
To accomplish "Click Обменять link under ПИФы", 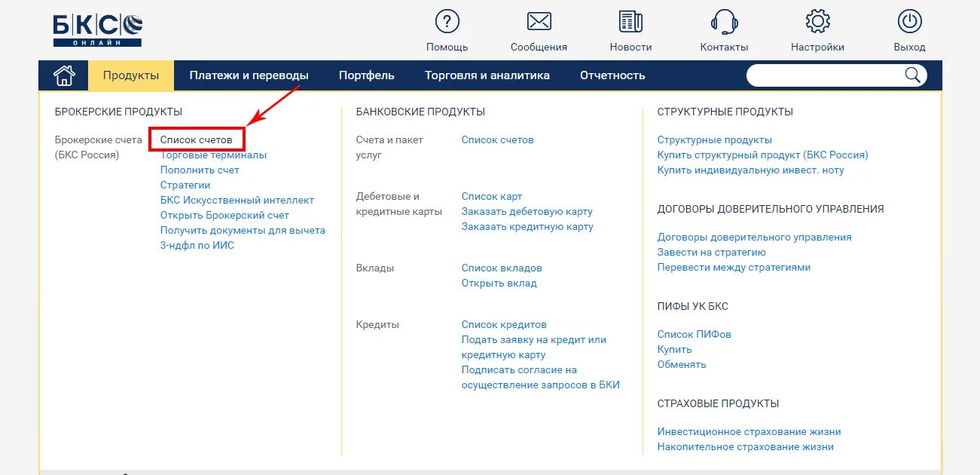I will tap(682, 364).
